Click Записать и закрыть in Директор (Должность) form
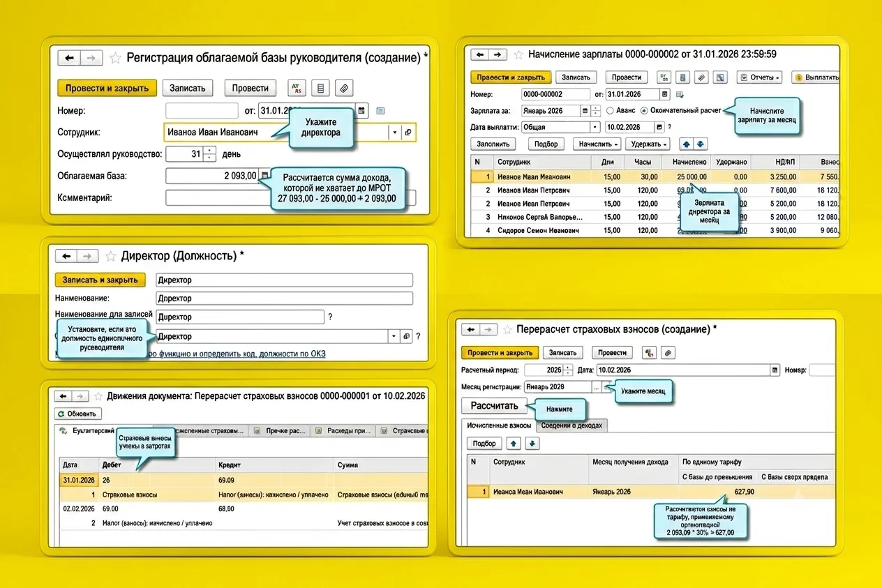Viewport: 882px width, 588px height. [x=100, y=280]
